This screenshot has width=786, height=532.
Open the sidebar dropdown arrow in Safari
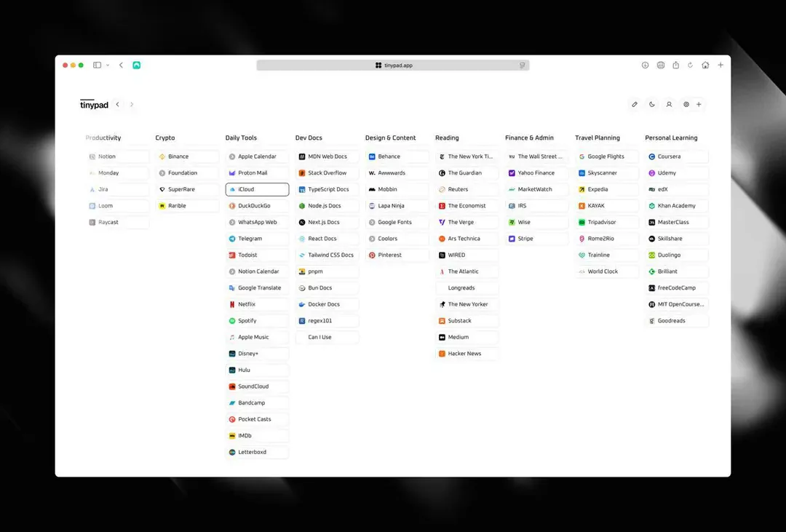pos(107,65)
